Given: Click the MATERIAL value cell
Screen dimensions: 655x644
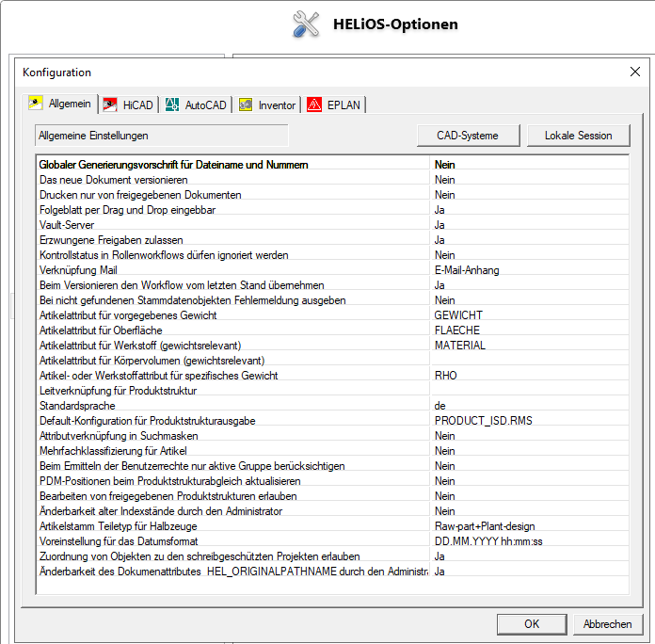Looking at the screenshot, I should [x=529, y=346].
